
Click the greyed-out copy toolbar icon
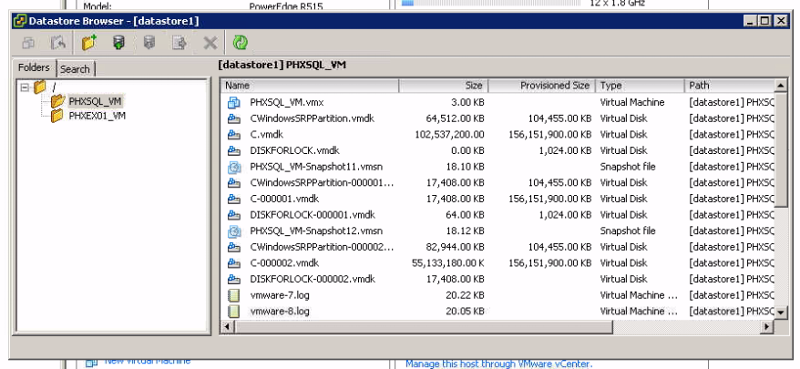pyautogui.click(x=28, y=43)
